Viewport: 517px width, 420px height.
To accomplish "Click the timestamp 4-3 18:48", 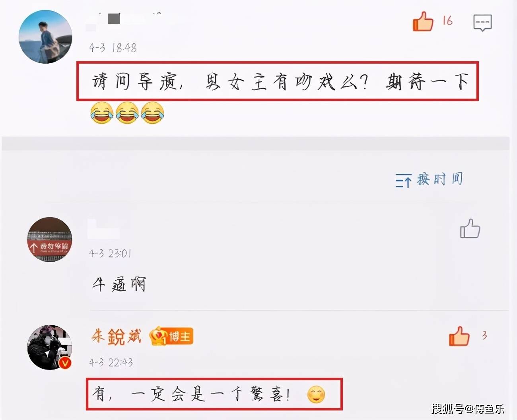I will [x=113, y=48].
